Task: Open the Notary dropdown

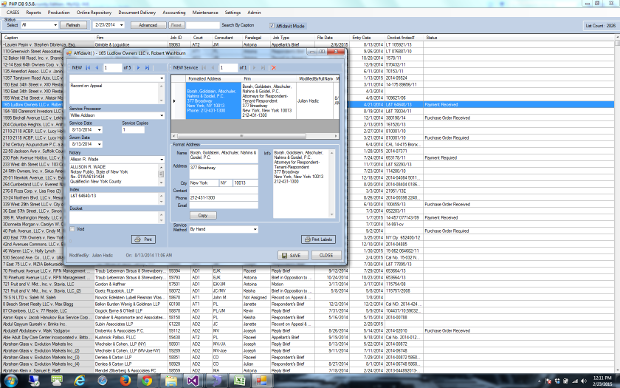Action: (162, 159)
